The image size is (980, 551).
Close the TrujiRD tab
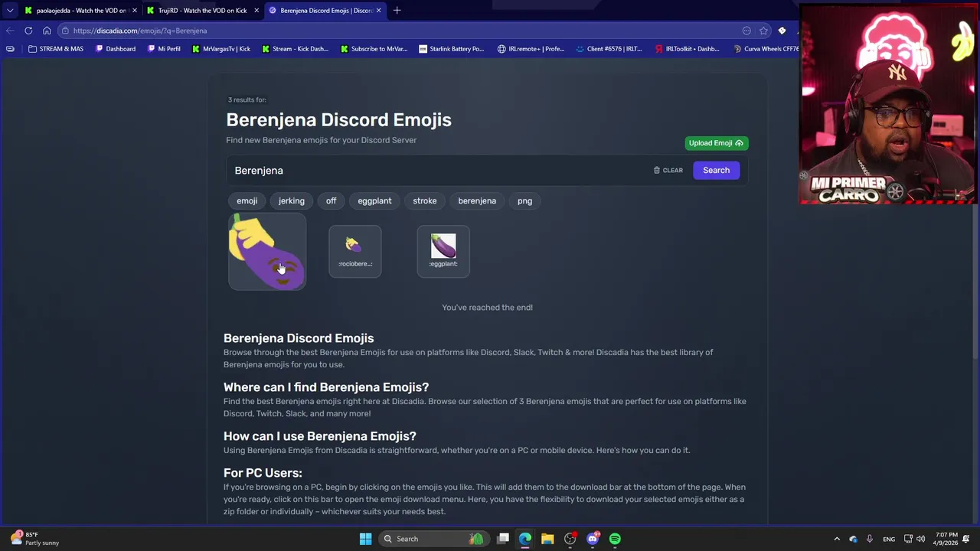(x=256, y=11)
